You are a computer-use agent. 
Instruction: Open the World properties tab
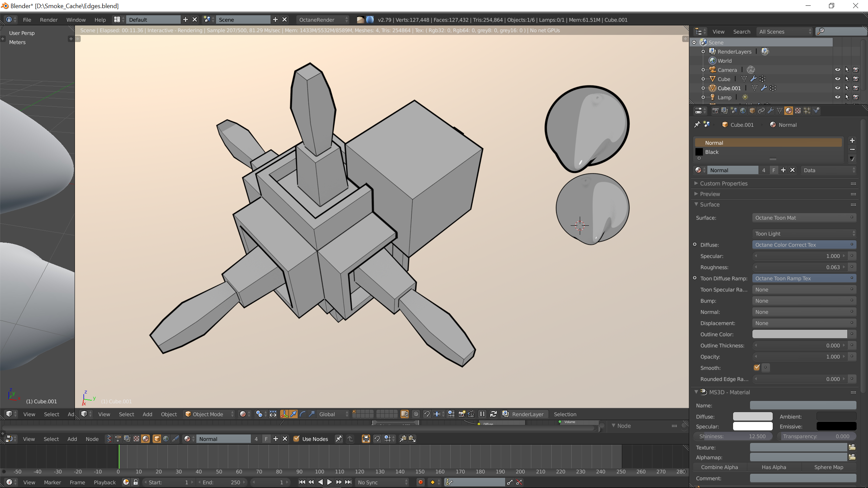click(x=743, y=110)
